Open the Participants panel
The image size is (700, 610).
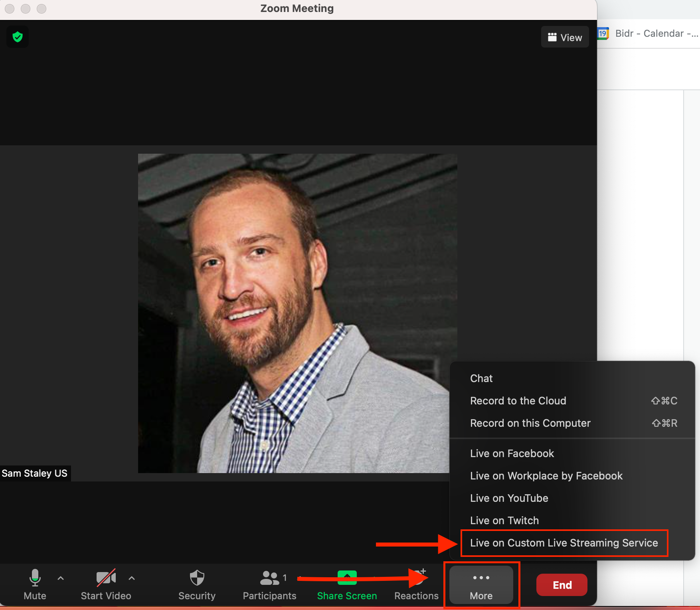pyautogui.click(x=270, y=585)
